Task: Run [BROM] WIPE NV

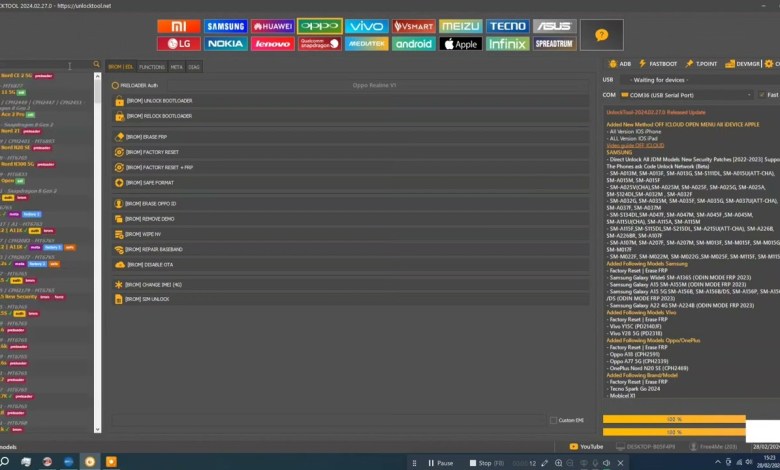Action: point(351,234)
